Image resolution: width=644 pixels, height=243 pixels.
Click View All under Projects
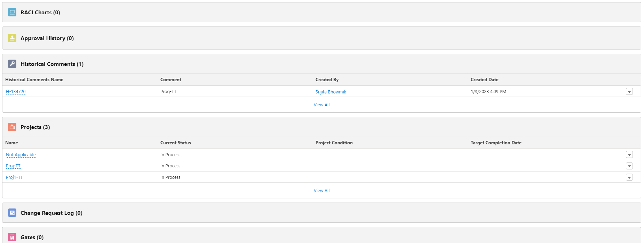tap(321, 190)
